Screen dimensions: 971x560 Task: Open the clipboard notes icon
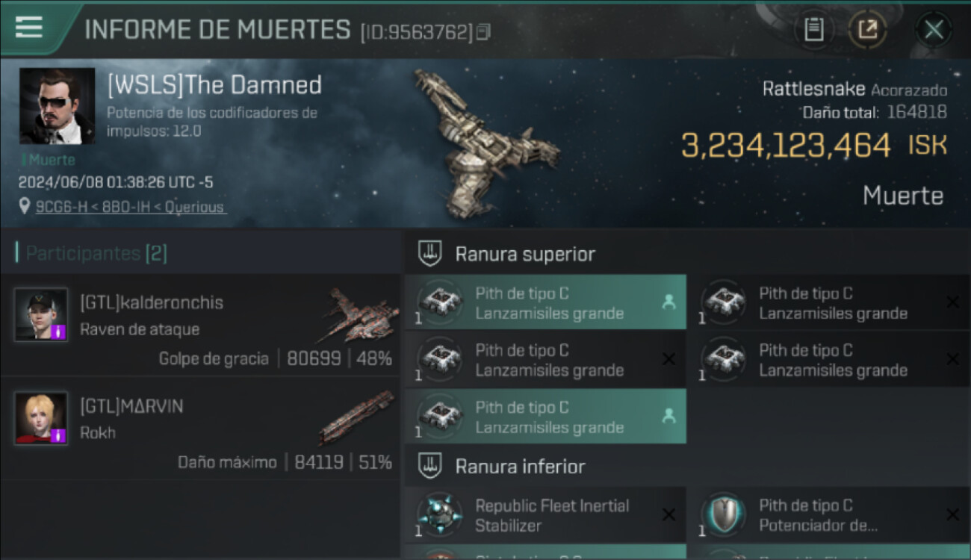click(813, 30)
